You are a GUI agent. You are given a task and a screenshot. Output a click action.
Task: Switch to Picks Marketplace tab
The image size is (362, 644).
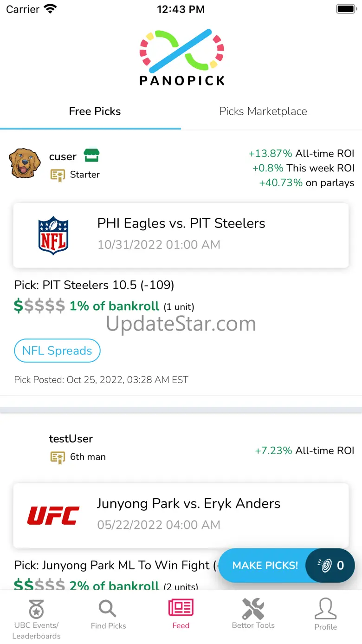(x=263, y=111)
